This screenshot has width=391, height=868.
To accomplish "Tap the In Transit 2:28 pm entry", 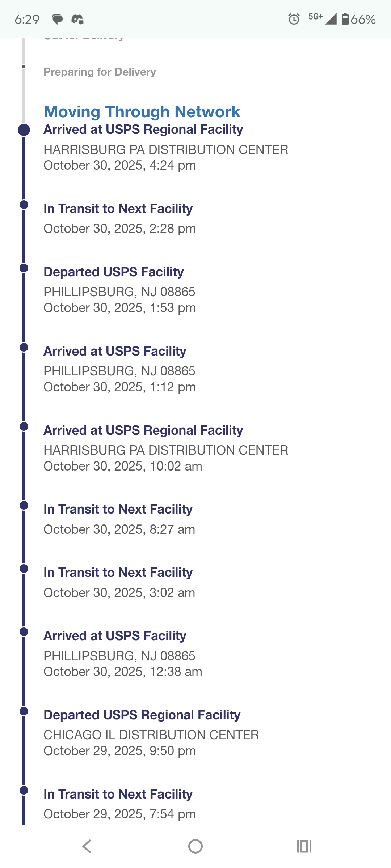I will (x=119, y=218).
